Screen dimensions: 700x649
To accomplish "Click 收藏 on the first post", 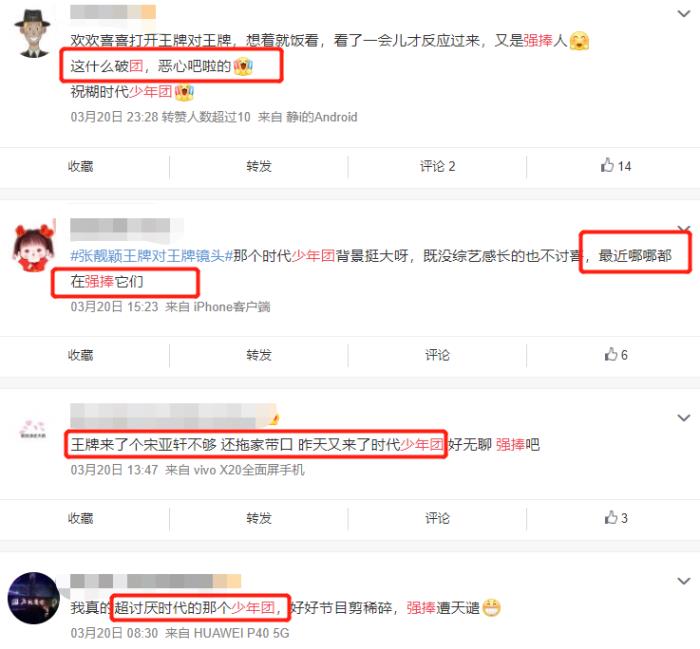I will click(x=80, y=166).
